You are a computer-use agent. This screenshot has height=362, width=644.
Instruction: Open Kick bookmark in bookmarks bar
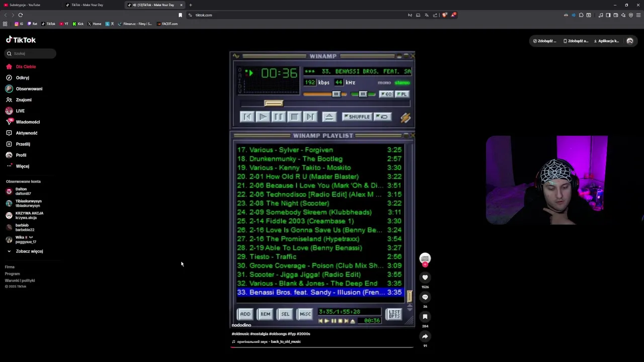click(x=78, y=24)
